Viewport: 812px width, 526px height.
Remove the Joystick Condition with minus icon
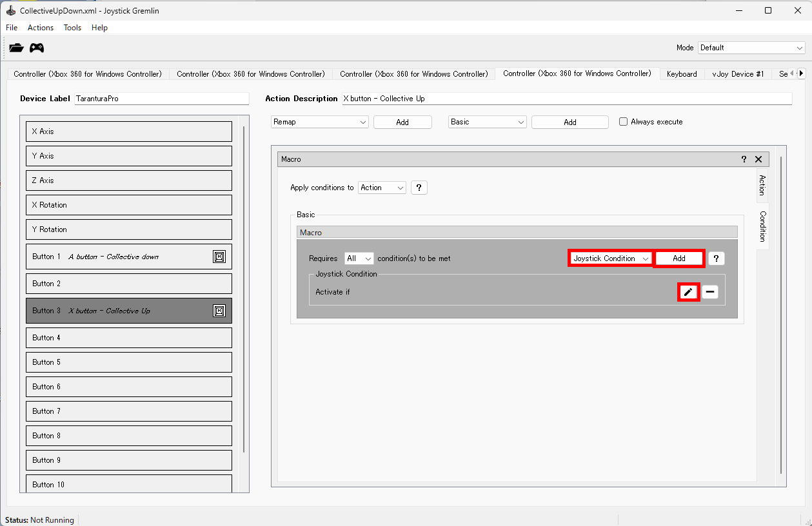tap(709, 292)
